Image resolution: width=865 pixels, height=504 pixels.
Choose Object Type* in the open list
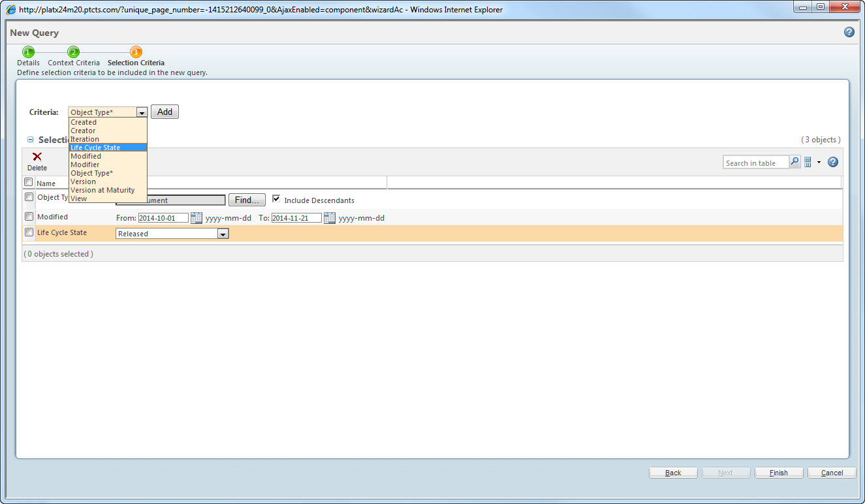tap(108, 173)
